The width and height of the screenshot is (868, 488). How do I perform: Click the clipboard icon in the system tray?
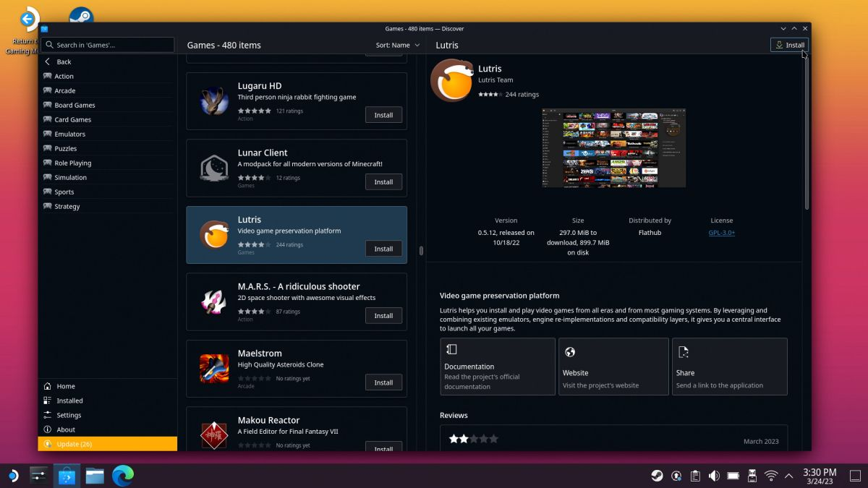tap(695, 476)
